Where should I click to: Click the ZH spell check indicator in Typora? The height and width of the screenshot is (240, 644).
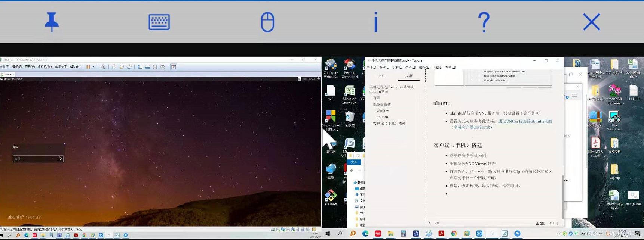[x=540, y=223]
